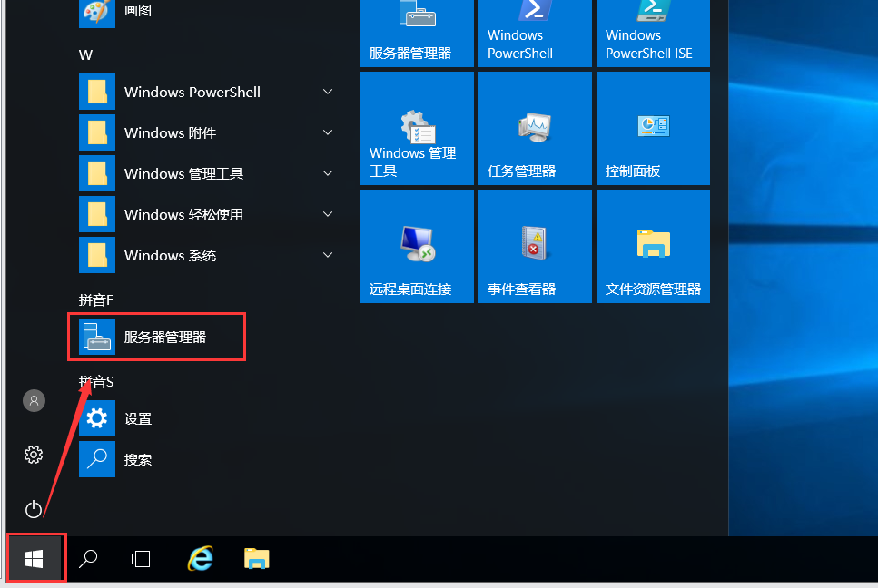The width and height of the screenshot is (878, 588).
Task: Open the settings gear in the left rail
Action: tap(34, 455)
